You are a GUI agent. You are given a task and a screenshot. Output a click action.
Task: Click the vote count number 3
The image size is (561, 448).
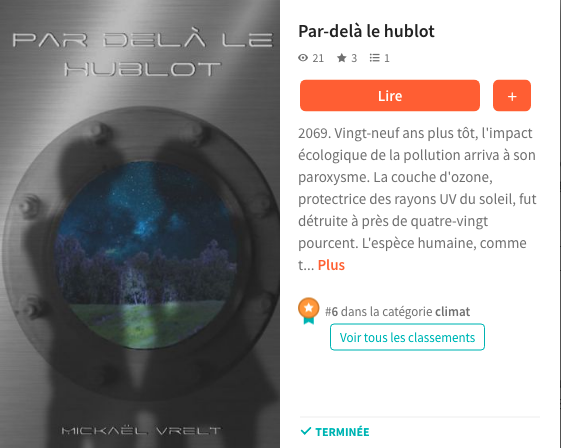(354, 58)
